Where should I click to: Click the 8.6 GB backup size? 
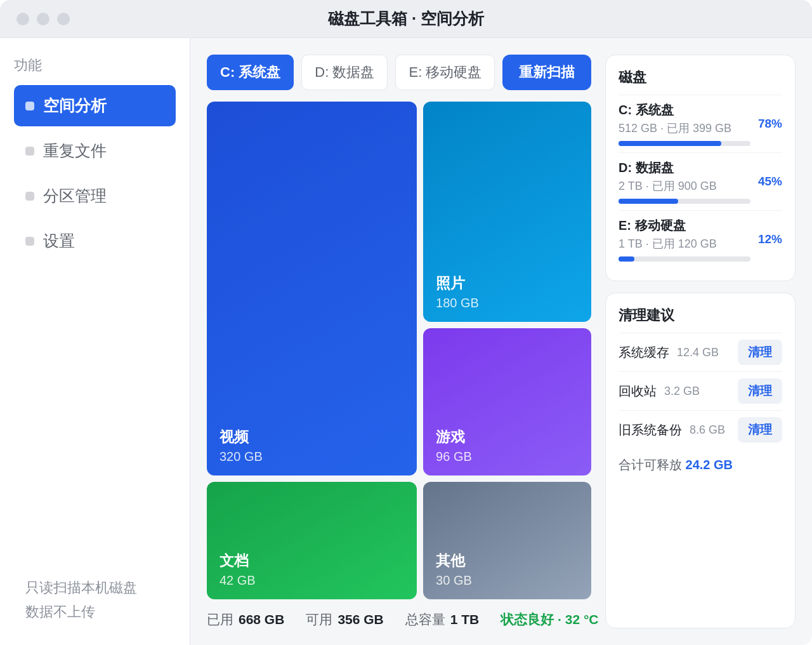coord(707,430)
